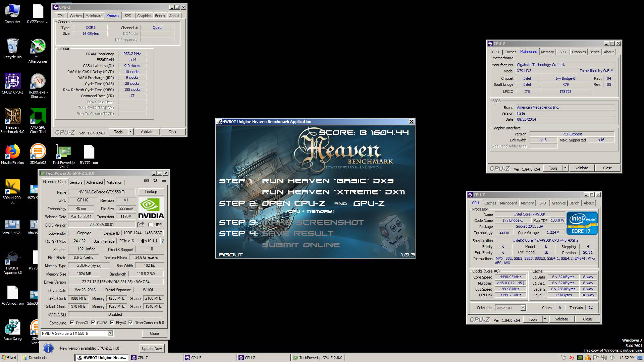Viewport: 644px width, 362px height.
Task: Open 3DMark03 desktop shortcut
Action: (38, 154)
